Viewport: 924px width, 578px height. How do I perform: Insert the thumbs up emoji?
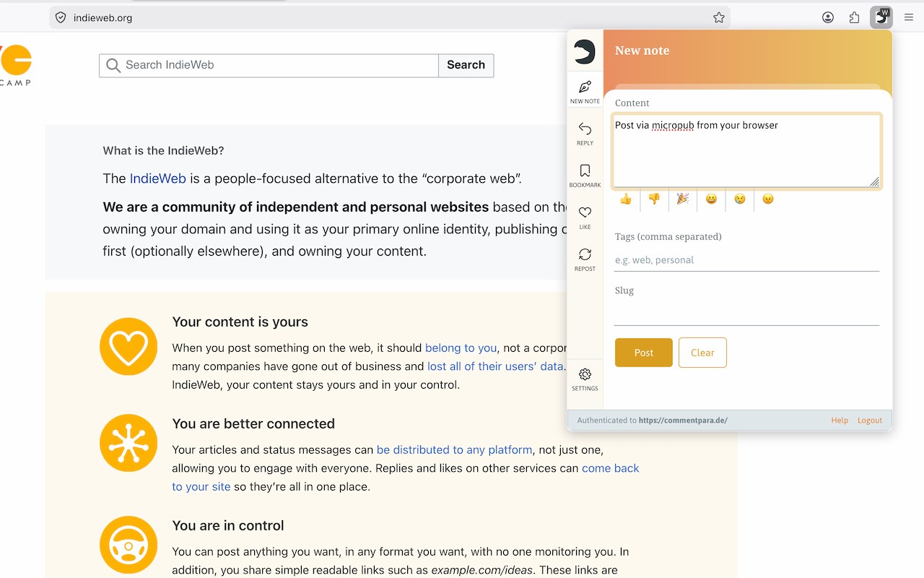click(x=626, y=199)
